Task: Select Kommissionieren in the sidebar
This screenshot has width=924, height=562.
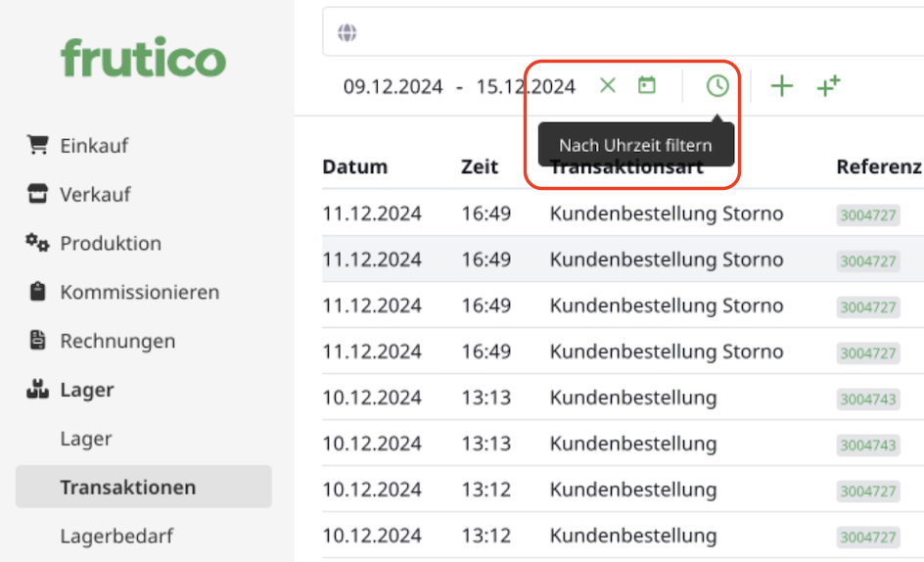Action: 139,292
